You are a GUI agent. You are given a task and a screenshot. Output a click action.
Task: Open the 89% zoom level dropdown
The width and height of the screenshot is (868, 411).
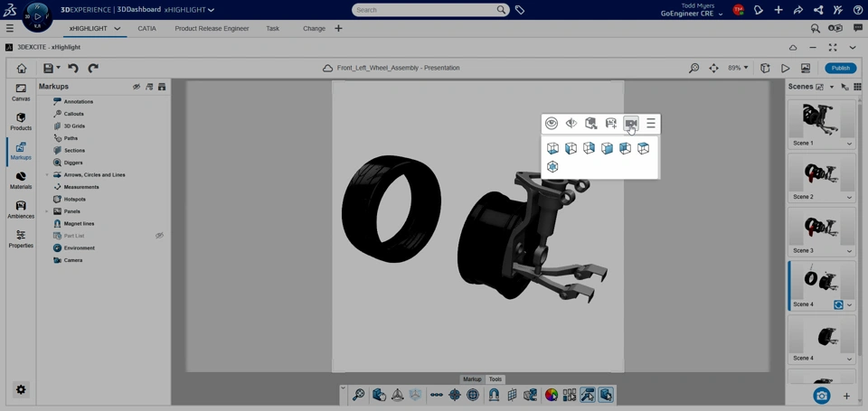pos(739,68)
